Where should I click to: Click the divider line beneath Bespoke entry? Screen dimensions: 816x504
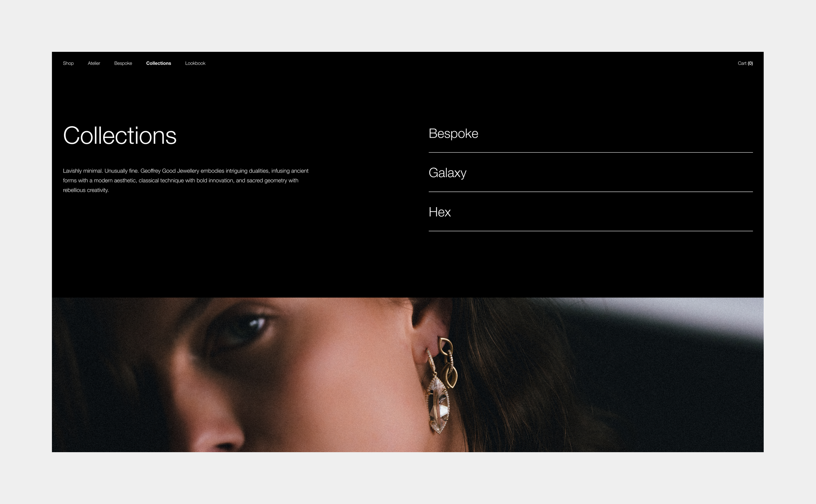590,152
